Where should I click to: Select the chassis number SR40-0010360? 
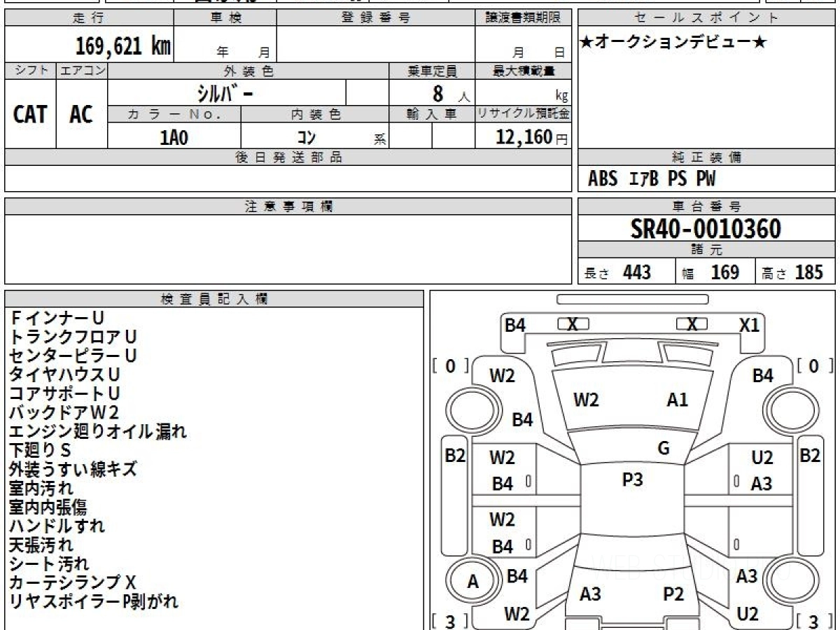706,229
